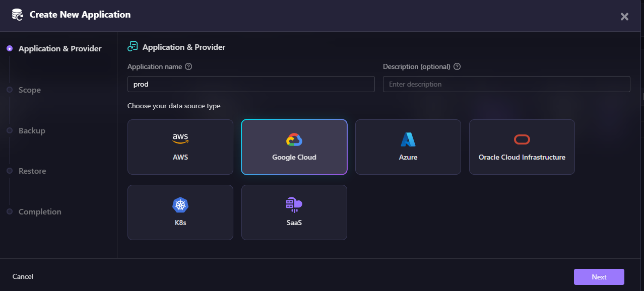Viewport: 644px width, 291px height.
Task: Click the Next button
Action: pos(599,277)
